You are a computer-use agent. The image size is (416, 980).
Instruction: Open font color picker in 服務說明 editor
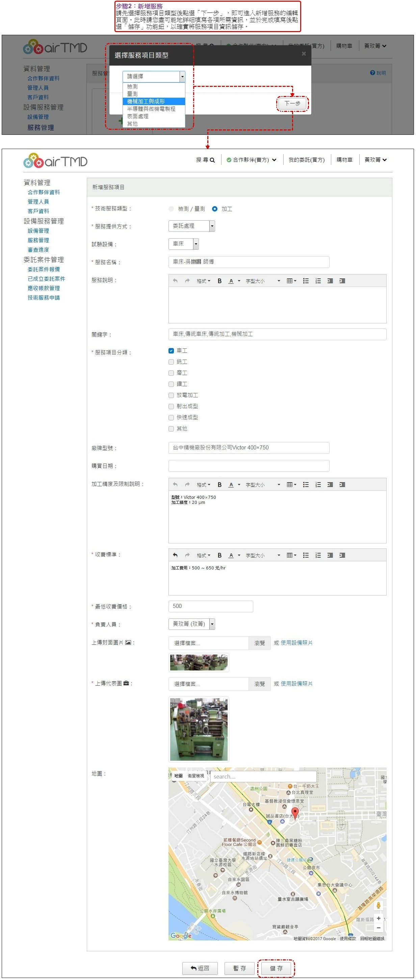[239, 281]
